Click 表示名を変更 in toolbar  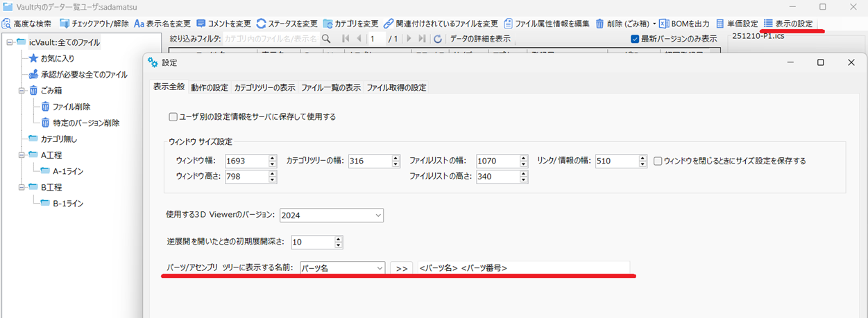162,24
